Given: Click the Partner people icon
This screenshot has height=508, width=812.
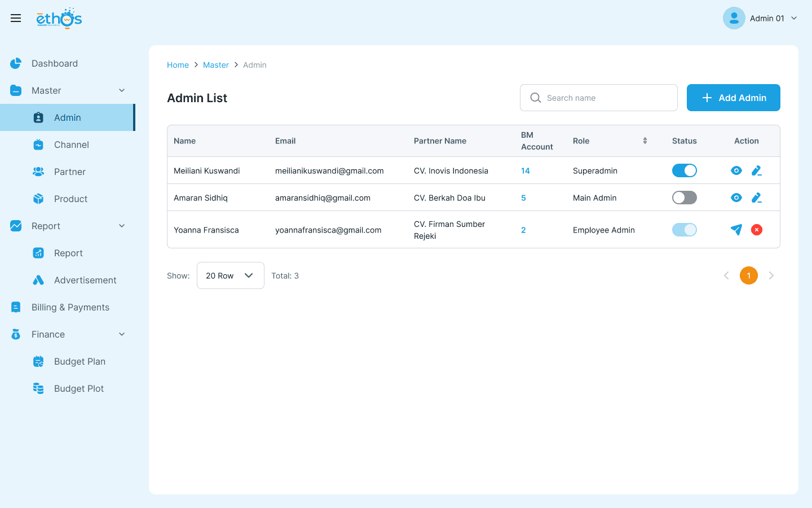Looking at the screenshot, I should (38, 172).
